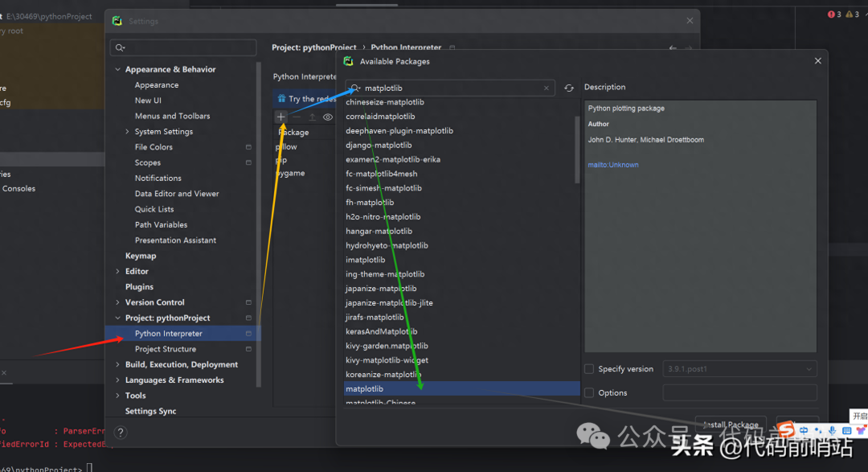Click Project: pythonProject breadcrumb
The image size is (868, 472).
click(x=314, y=47)
